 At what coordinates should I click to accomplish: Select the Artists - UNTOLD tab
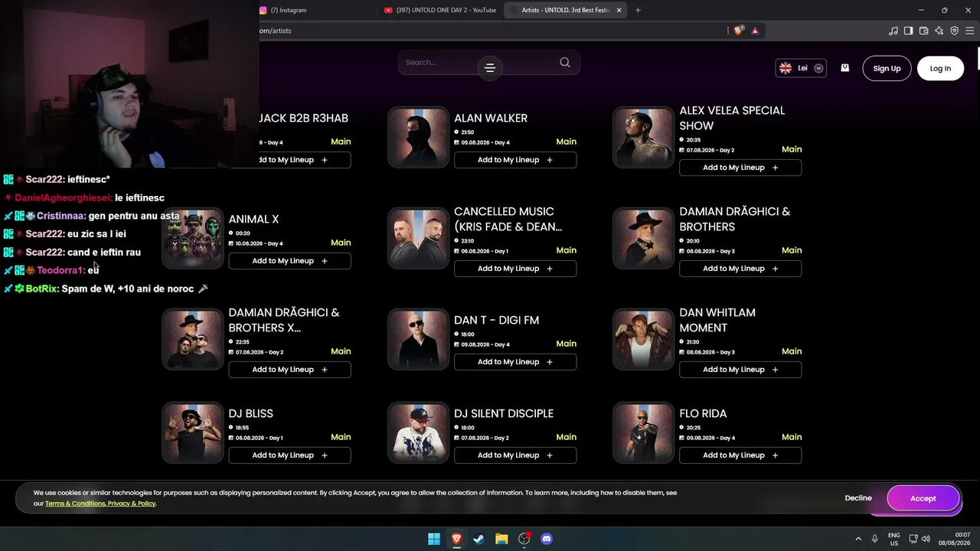point(565,10)
